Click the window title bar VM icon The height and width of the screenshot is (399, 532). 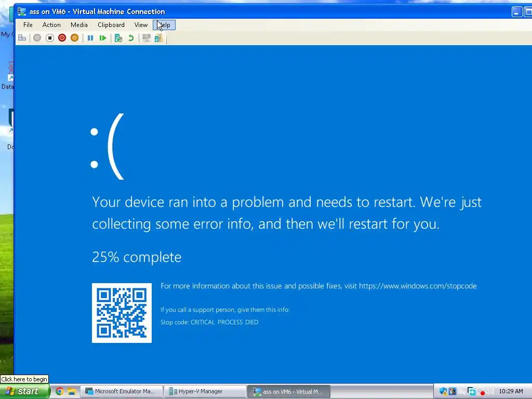pos(22,11)
